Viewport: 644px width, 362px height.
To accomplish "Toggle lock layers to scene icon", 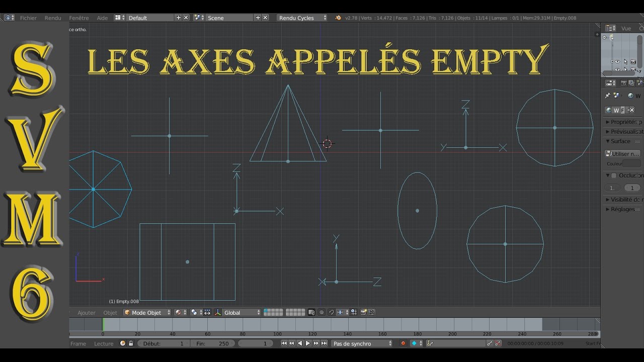I will [x=311, y=313].
